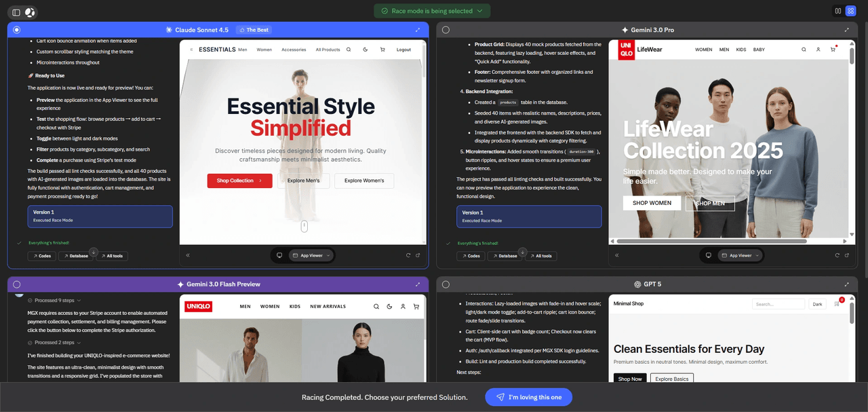The width and height of the screenshot is (868, 412).
Task: Expand the Claude Sonnet 4.5 panel to fullscreen
Action: (x=418, y=30)
